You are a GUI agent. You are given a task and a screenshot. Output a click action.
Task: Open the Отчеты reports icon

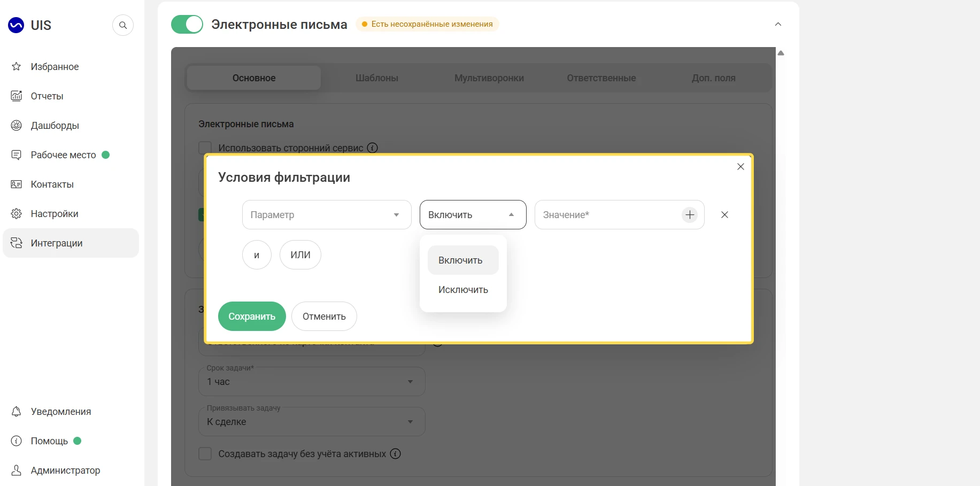tap(17, 96)
